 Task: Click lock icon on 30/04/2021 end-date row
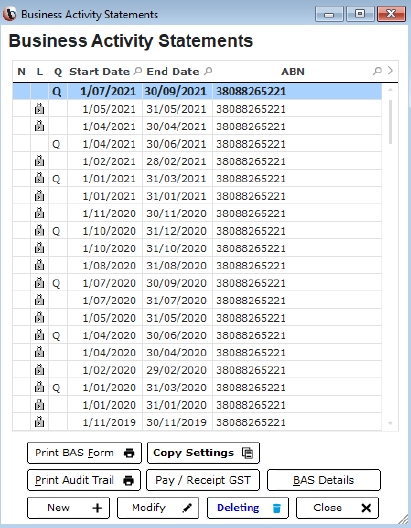coord(39,126)
